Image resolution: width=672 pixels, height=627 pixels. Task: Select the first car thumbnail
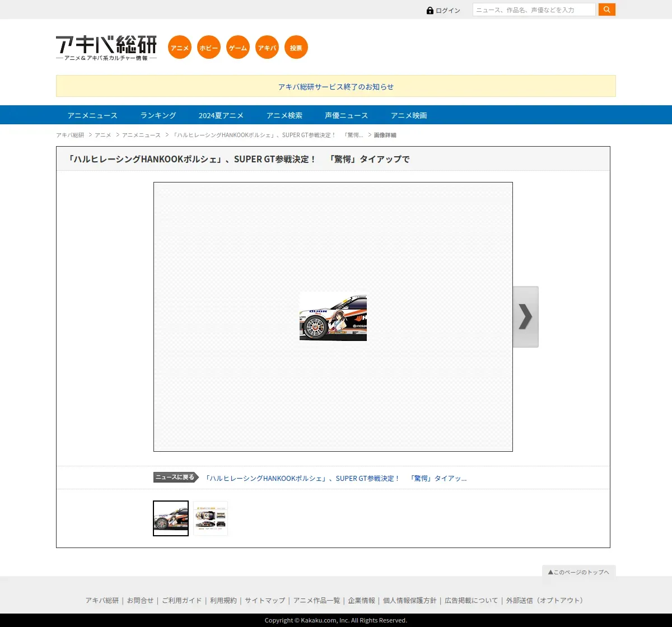click(171, 518)
